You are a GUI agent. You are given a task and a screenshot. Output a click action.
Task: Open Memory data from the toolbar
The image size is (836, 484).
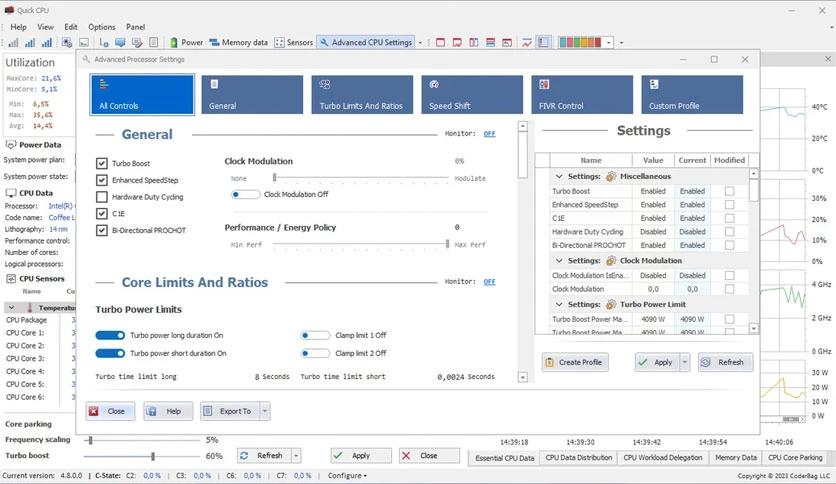[x=238, y=43]
